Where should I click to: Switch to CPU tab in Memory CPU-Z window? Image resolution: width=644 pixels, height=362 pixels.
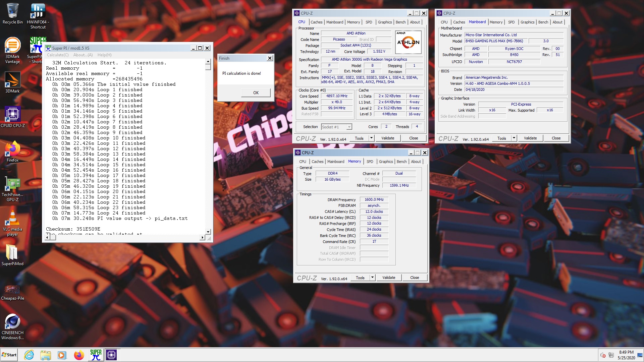303,162
